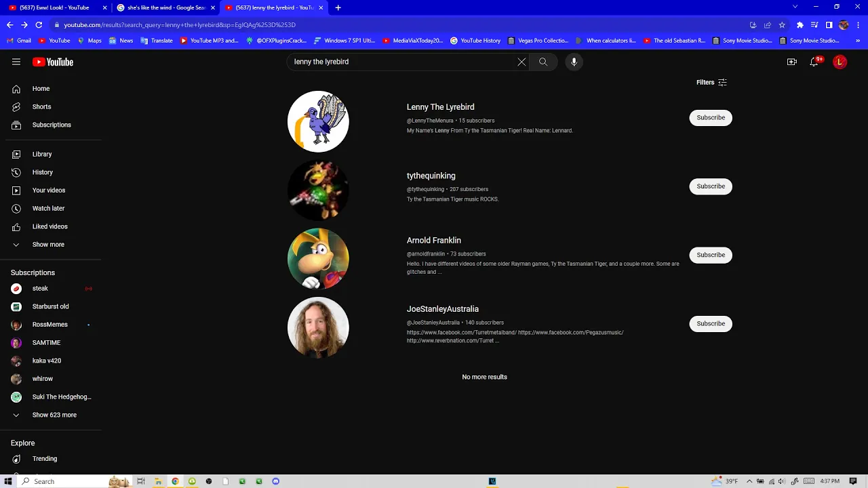Reload the page
This screenshot has height=488, width=868.
coord(39,25)
